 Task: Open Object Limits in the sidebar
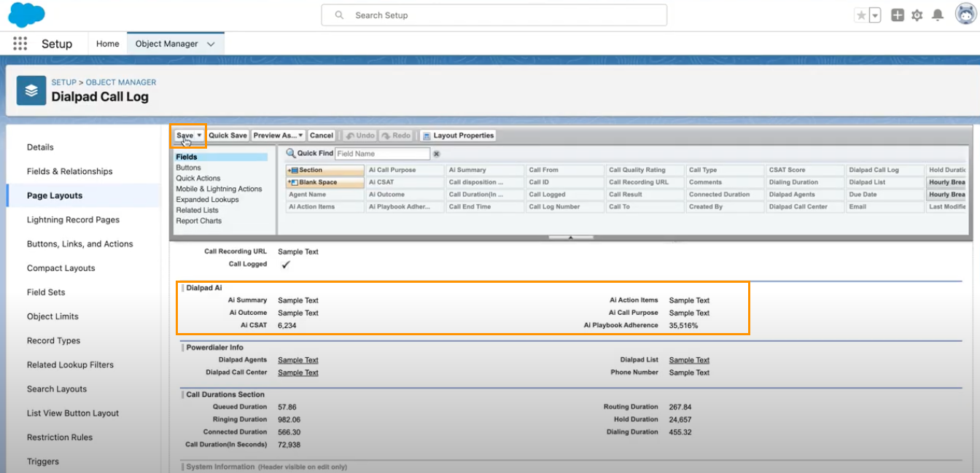52,316
